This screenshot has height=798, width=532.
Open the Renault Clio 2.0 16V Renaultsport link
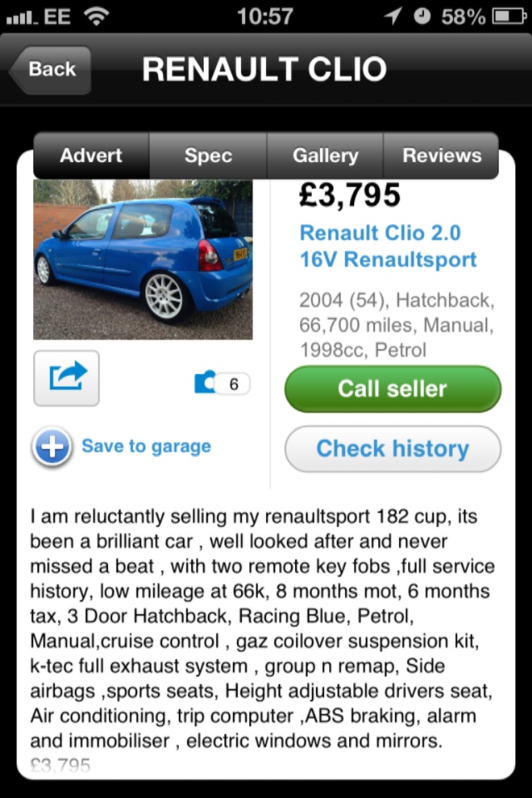pyautogui.click(x=388, y=246)
